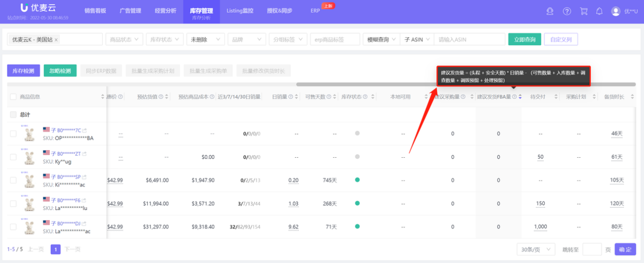Sort by 待交付 column arrows
This screenshot has height=263, width=644.
pyautogui.click(x=556, y=97)
